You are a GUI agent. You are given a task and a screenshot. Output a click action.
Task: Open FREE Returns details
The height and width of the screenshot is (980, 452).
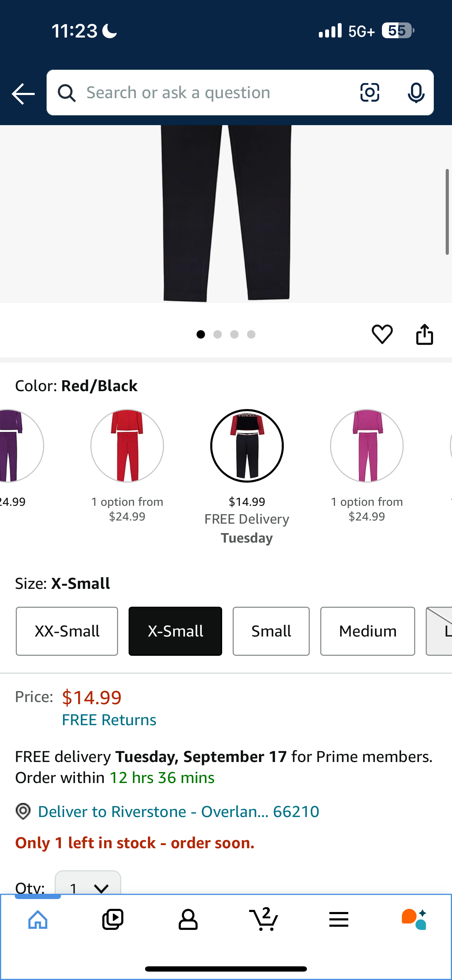pyautogui.click(x=109, y=719)
